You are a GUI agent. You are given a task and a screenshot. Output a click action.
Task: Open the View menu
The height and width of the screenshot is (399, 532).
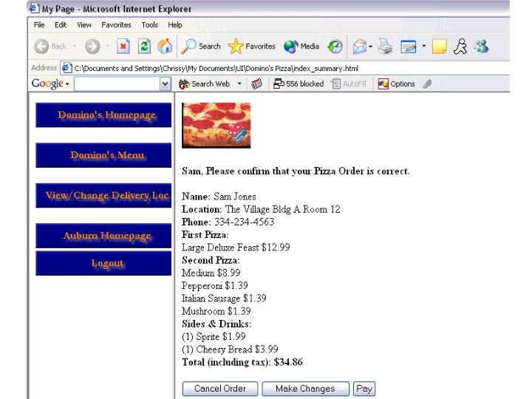coord(84,25)
